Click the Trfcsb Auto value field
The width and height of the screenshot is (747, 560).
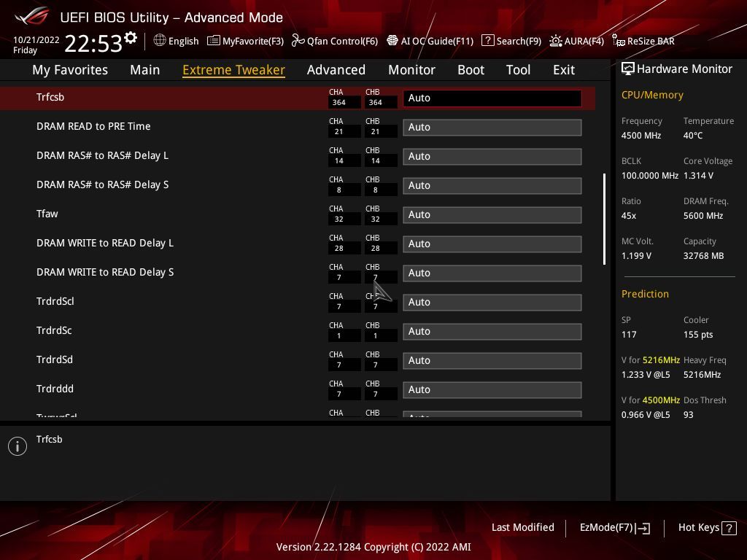492,98
